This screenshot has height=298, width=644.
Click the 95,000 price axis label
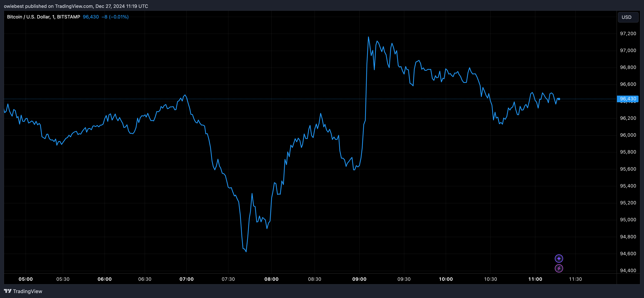(628, 220)
